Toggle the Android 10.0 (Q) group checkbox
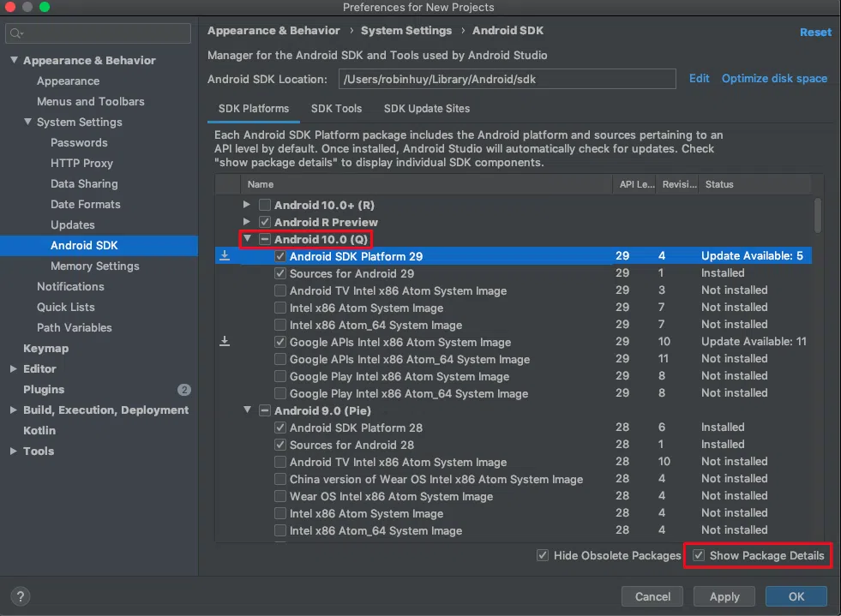The width and height of the screenshot is (841, 616). (264, 239)
